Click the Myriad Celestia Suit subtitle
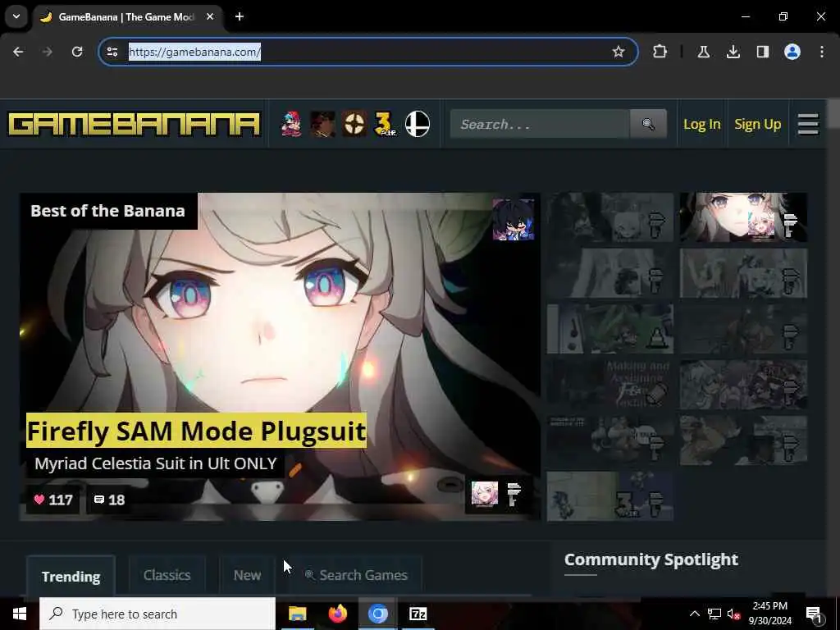The width and height of the screenshot is (840, 630). click(x=156, y=463)
